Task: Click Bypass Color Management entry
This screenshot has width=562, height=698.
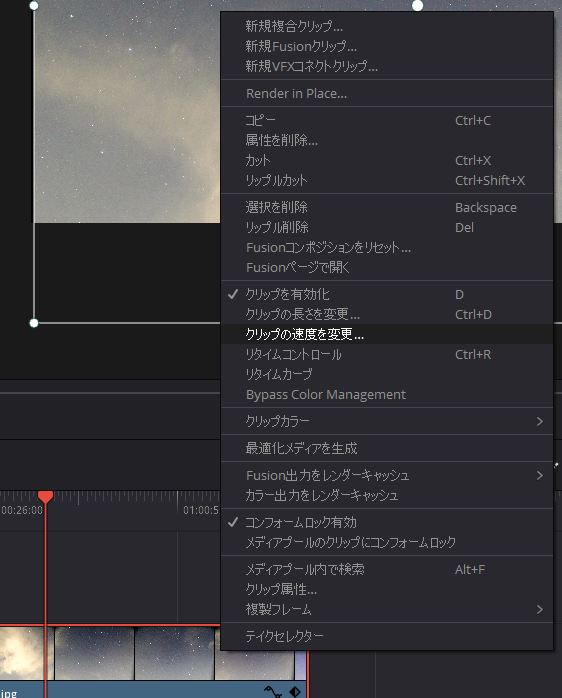Action: click(387, 394)
